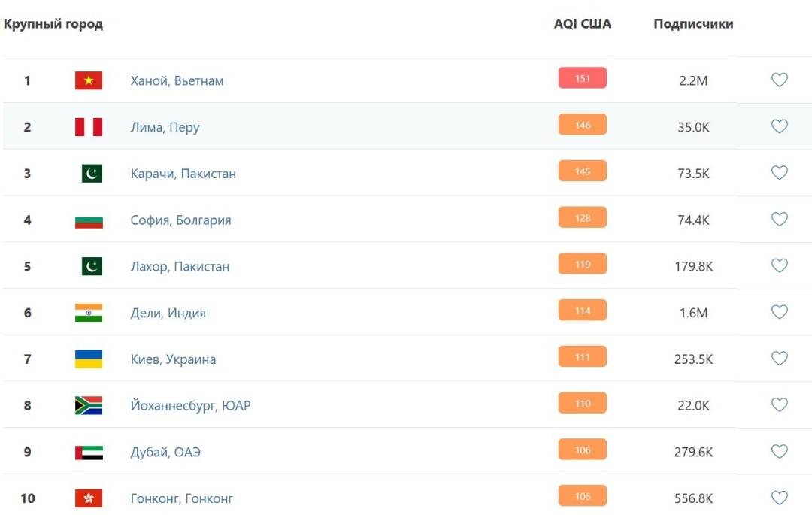Toggle the heart icon for Lima, Peru
812x515 pixels.
[780, 126]
